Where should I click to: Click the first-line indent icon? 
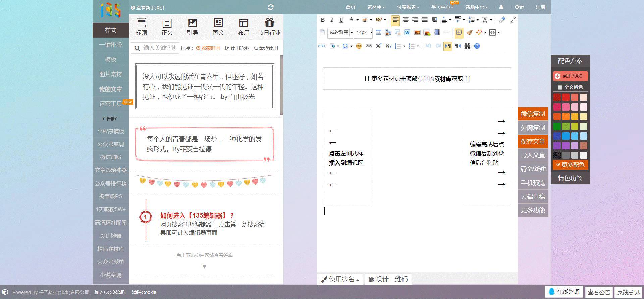[x=434, y=20]
